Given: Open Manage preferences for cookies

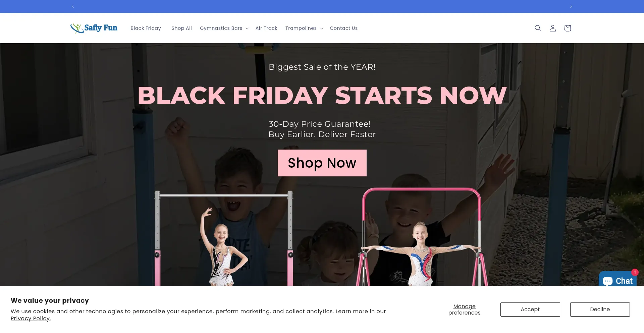Looking at the screenshot, I should 464,310.
